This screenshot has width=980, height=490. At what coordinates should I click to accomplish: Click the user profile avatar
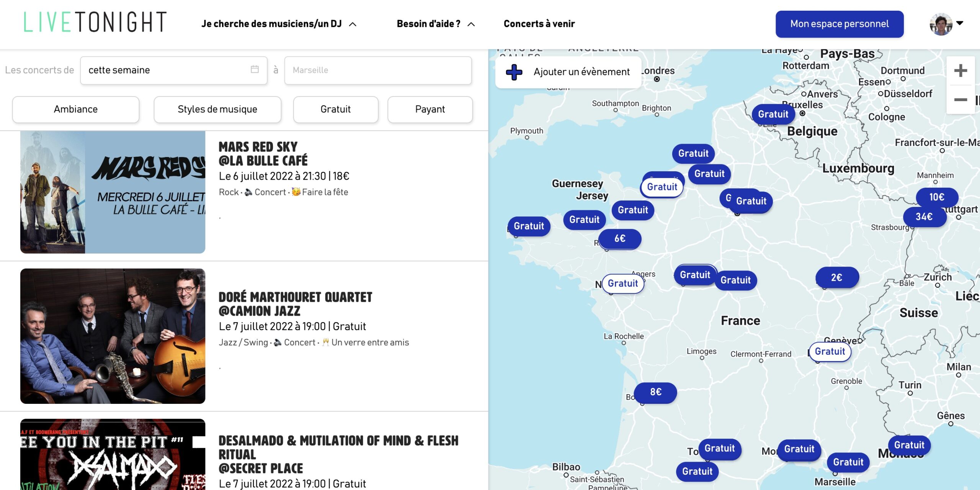[x=941, y=24]
